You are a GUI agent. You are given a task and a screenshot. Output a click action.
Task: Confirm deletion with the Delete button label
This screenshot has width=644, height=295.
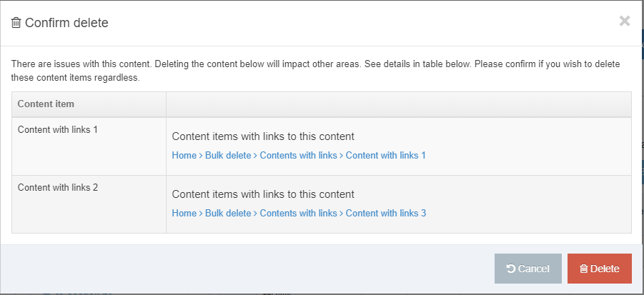[605, 269]
